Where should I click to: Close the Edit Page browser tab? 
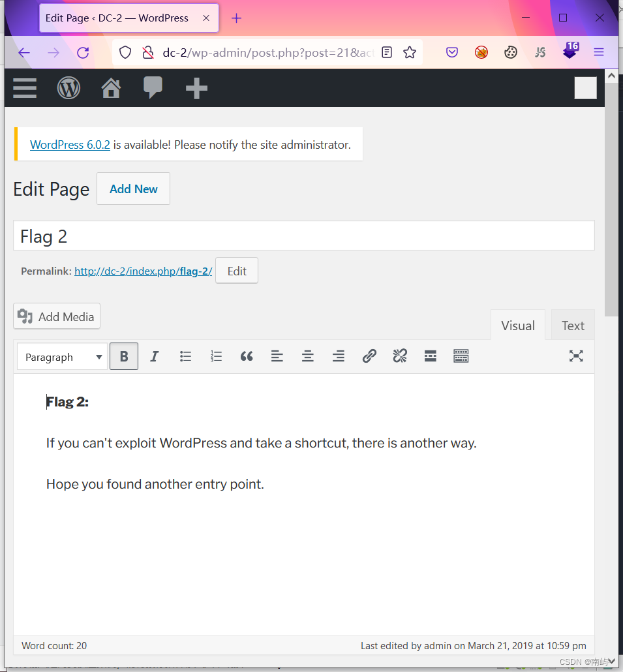(206, 18)
